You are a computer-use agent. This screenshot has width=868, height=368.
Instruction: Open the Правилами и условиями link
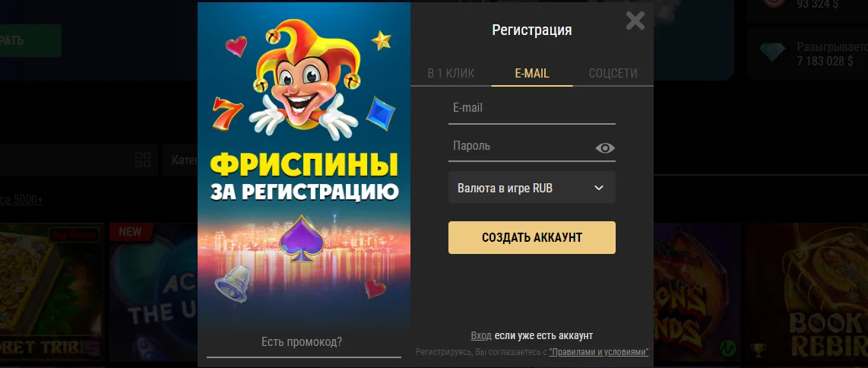coord(598,352)
